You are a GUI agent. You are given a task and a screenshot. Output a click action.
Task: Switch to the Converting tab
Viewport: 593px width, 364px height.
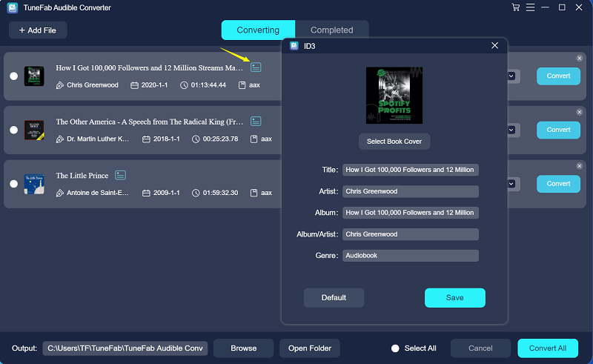pos(258,30)
